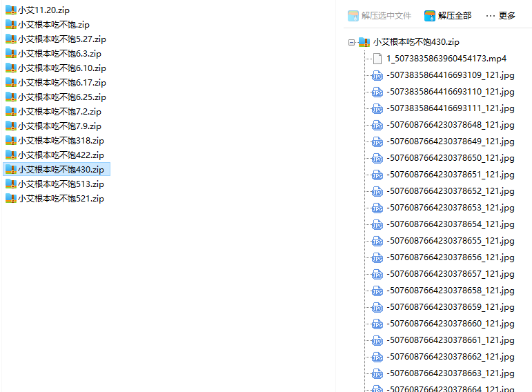
Task: Select the highlighted 小艾根本吃不饱430.zip file
Action: pyautogui.click(x=61, y=170)
